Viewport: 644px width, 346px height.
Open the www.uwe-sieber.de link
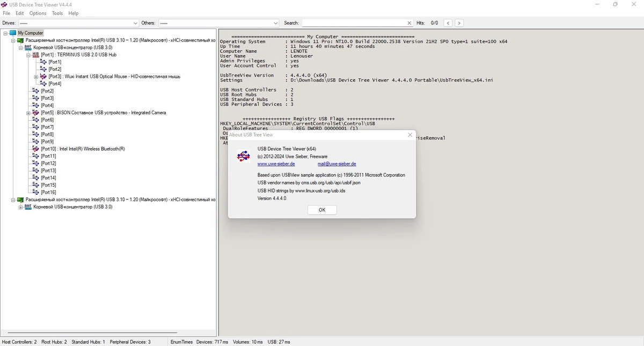point(276,164)
